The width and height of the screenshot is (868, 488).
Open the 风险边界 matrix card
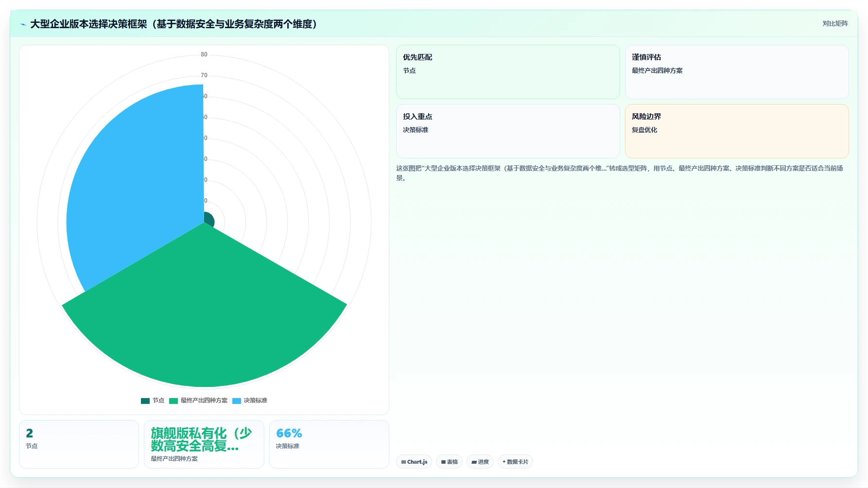[737, 131]
